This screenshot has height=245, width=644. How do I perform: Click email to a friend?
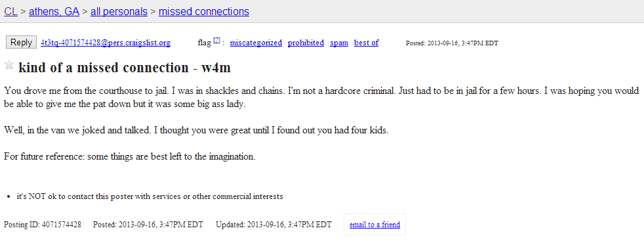pyautogui.click(x=374, y=225)
